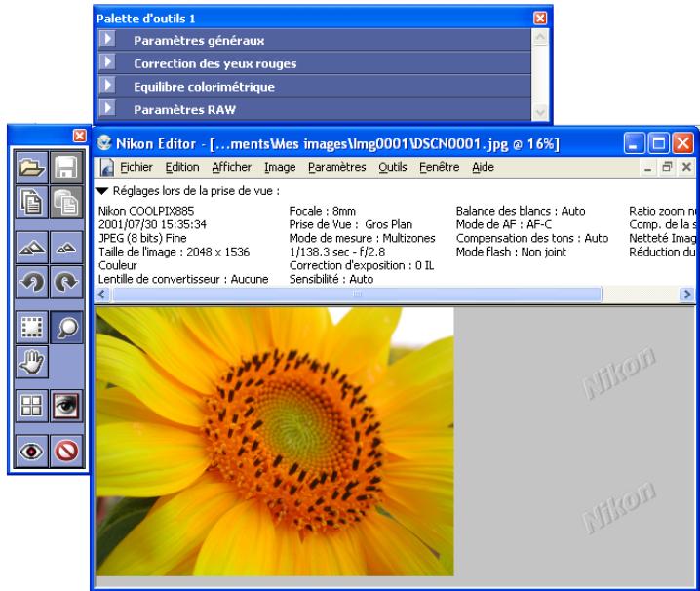The width and height of the screenshot is (700, 591).
Task: Click the text JPEG (8 bits) Fine
Action: point(142,238)
